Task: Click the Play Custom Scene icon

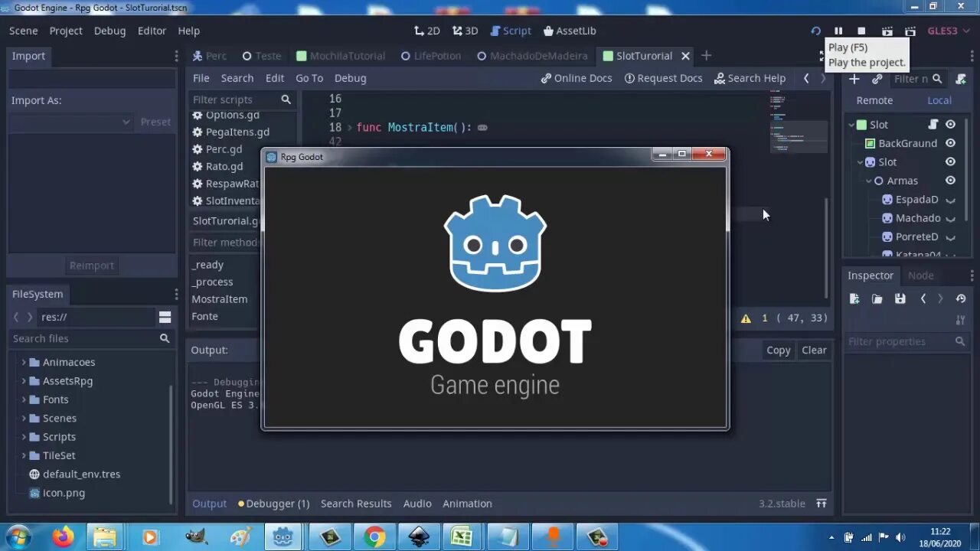Action: [910, 31]
